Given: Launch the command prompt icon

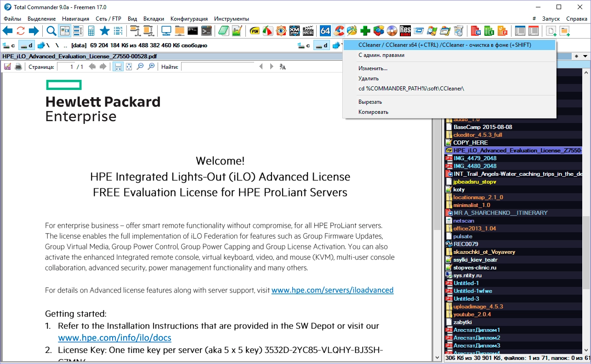Looking at the screenshot, I should 193,31.
